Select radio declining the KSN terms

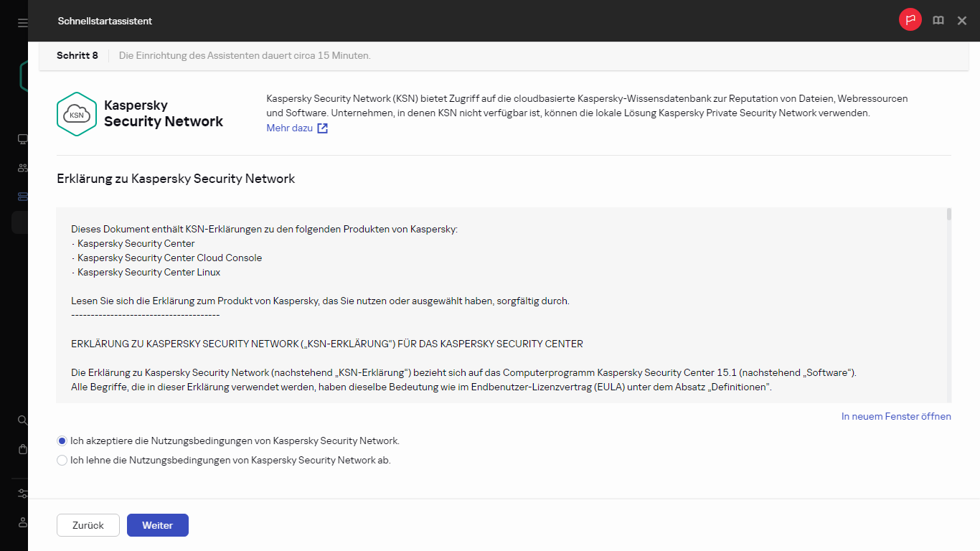[62, 459]
